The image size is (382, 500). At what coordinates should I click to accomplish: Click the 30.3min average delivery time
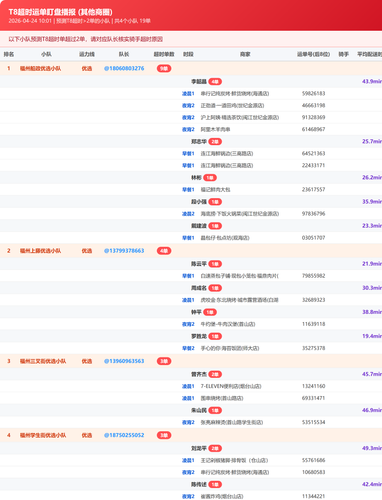pyautogui.click(x=372, y=288)
